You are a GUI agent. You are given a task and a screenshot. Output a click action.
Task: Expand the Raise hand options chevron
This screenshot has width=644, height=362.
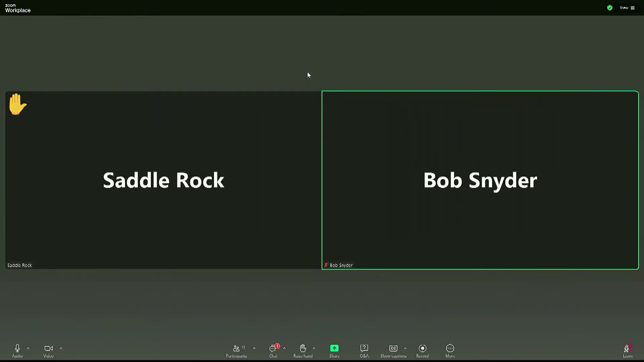314,348
